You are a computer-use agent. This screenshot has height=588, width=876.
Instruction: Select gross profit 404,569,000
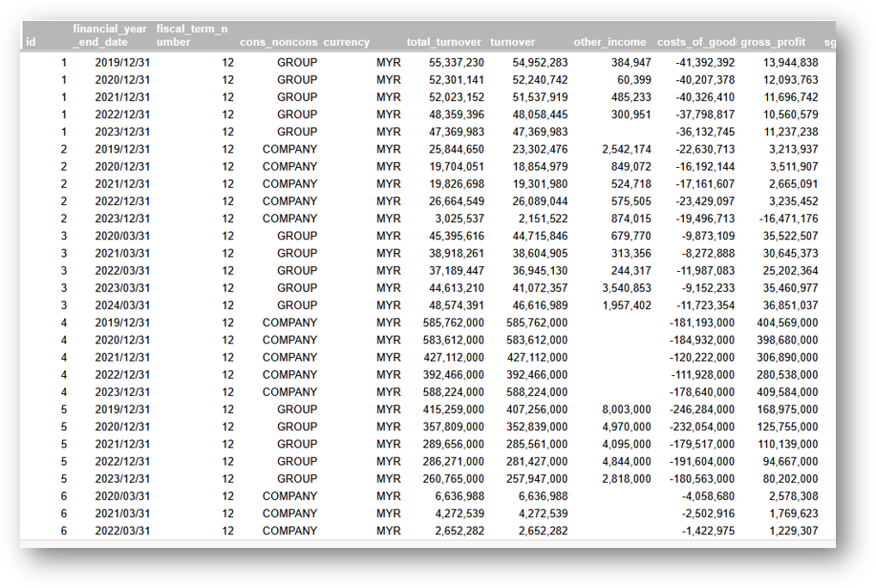pyautogui.click(x=787, y=323)
